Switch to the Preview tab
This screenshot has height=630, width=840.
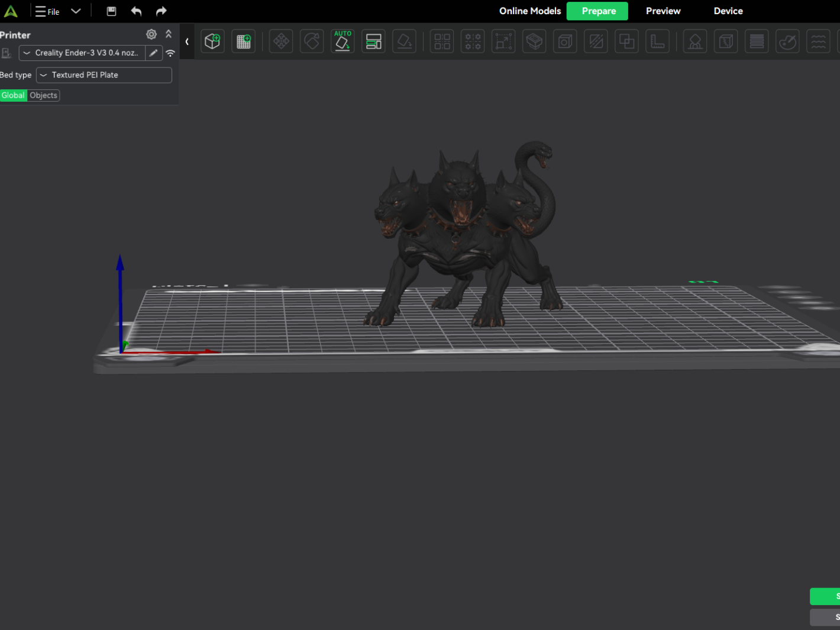[x=663, y=11]
